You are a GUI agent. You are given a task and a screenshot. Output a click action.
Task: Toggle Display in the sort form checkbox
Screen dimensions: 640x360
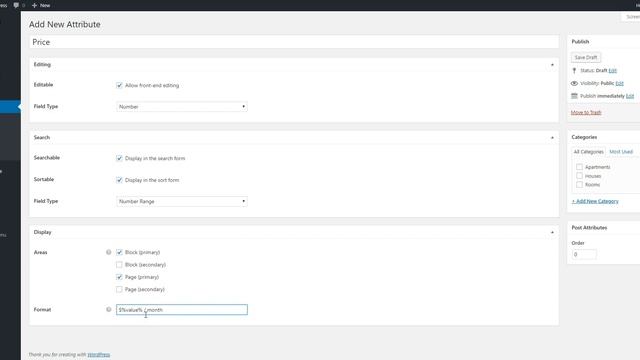[119, 180]
